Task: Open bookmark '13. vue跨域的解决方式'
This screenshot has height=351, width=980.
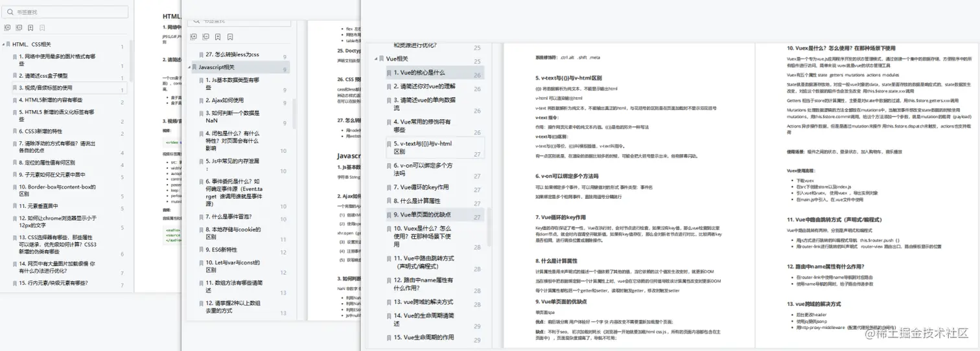Action: (424, 302)
